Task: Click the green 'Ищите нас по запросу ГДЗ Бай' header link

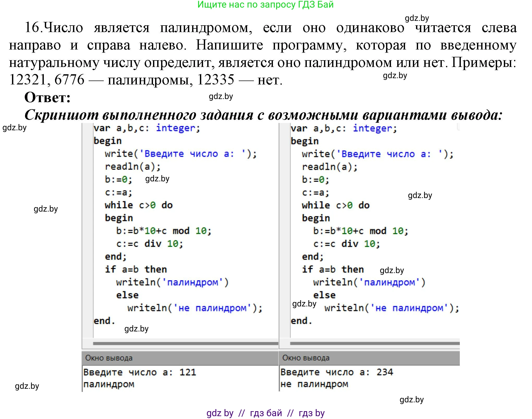Action: coord(265,5)
